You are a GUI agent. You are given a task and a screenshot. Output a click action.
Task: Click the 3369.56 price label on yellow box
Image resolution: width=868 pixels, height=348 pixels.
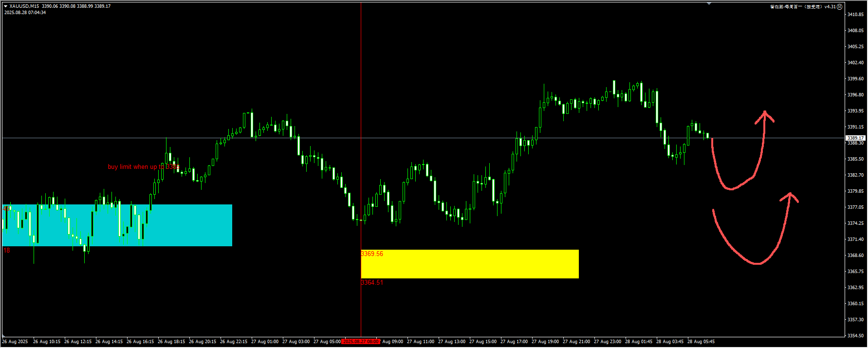point(372,254)
